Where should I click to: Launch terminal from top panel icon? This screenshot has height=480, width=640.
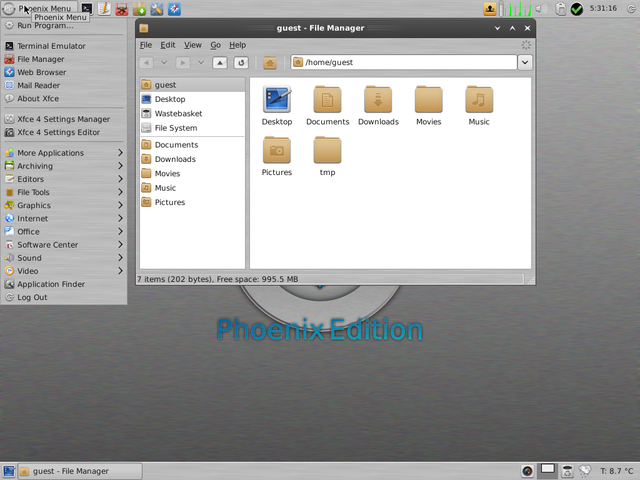[87, 9]
